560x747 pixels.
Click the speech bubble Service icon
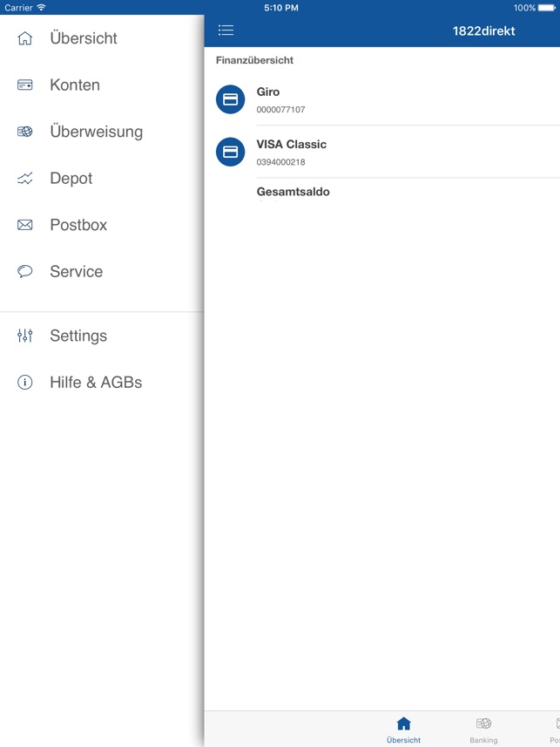(25, 272)
